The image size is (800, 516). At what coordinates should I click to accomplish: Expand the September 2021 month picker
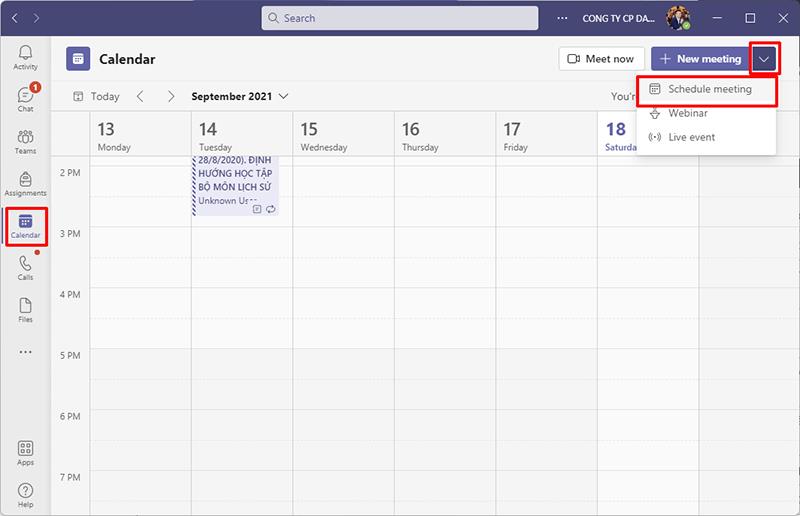[240, 97]
